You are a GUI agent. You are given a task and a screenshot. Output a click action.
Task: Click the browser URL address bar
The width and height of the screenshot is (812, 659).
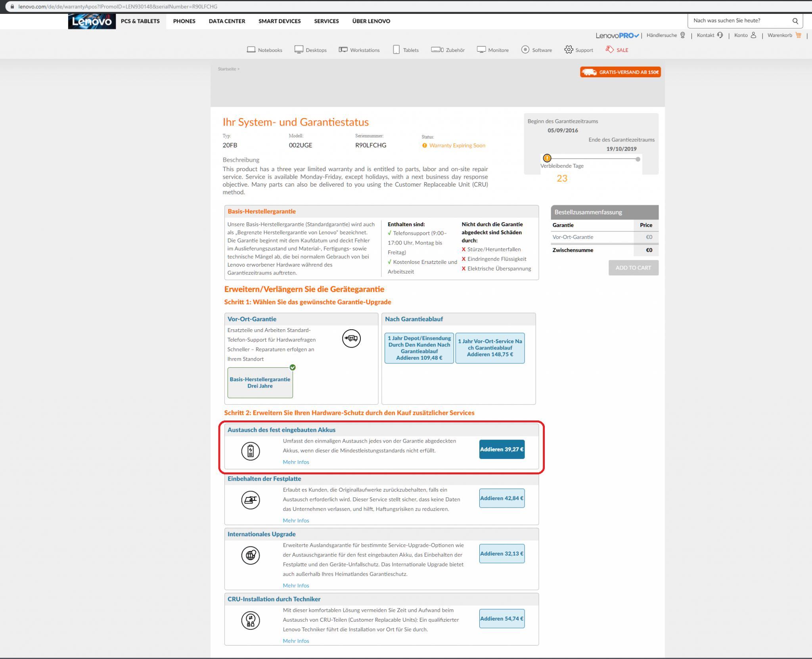pos(406,7)
